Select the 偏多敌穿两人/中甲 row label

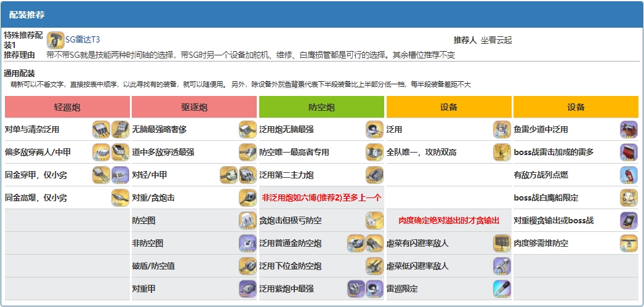[38, 152]
